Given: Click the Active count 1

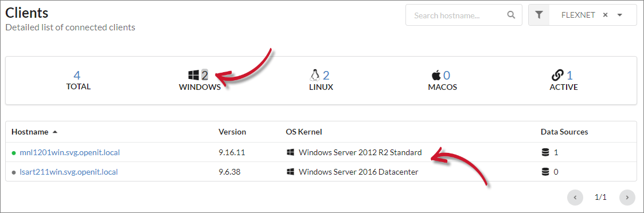Looking at the screenshot, I should (569, 75).
